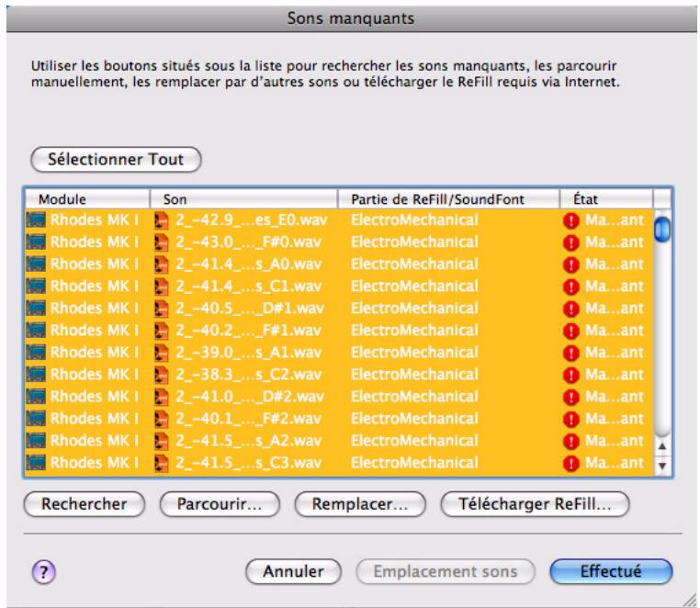Select the 2_-40.1_..._F#2.wav sound entry
This screenshot has width=700, height=608.
pyautogui.click(x=248, y=419)
